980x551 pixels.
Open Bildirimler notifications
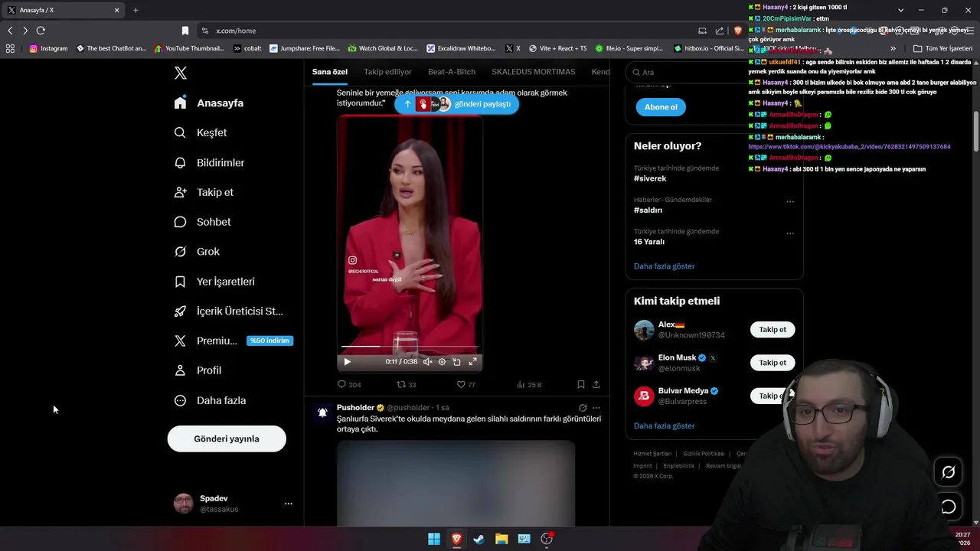coord(210,162)
